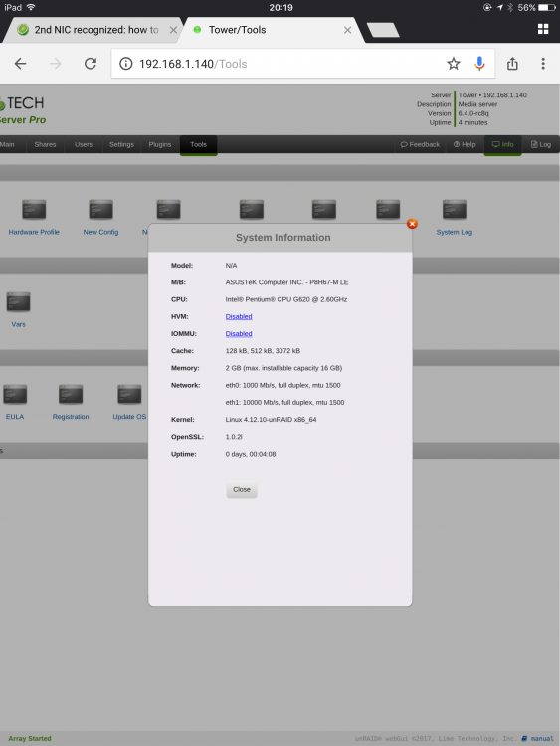Close the Tower/Tools tab
Image resolution: width=560 pixels, height=746 pixels.
click(348, 30)
